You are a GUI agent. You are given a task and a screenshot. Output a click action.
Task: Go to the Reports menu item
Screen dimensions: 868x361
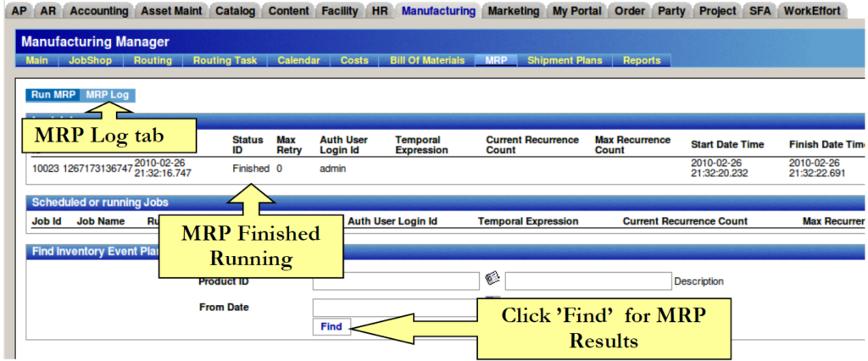pyautogui.click(x=642, y=60)
